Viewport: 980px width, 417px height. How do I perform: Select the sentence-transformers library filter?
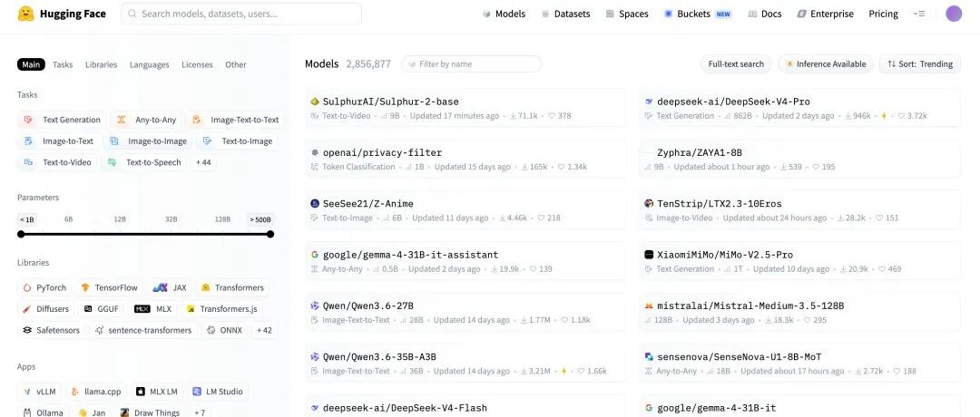pyautogui.click(x=143, y=330)
